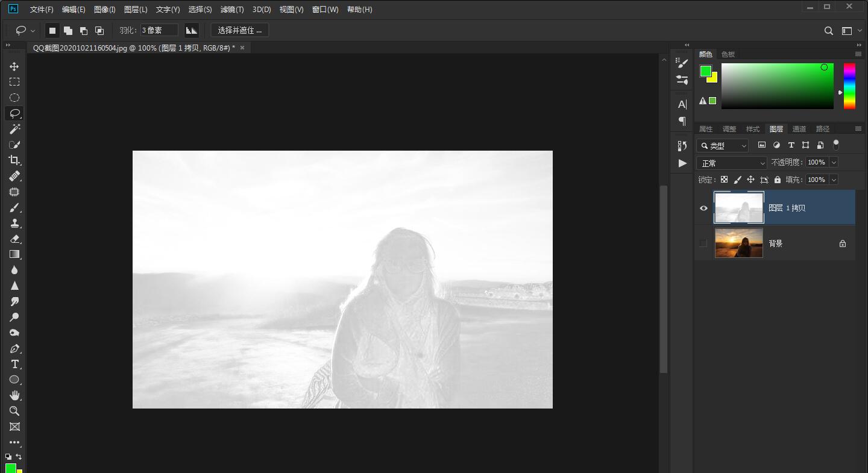Open the 滤镜(T) menu
The height and width of the screenshot is (473, 868).
(x=232, y=10)
